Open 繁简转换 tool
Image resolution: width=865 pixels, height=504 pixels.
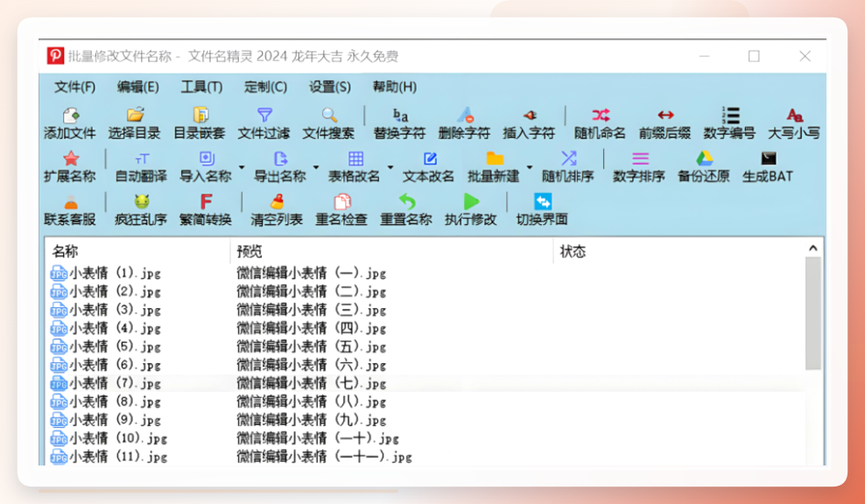click(205, 209)
